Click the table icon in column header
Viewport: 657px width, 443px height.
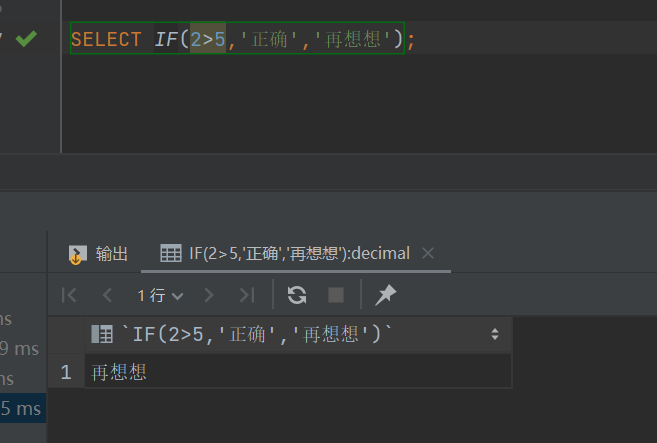coord(101,335)
